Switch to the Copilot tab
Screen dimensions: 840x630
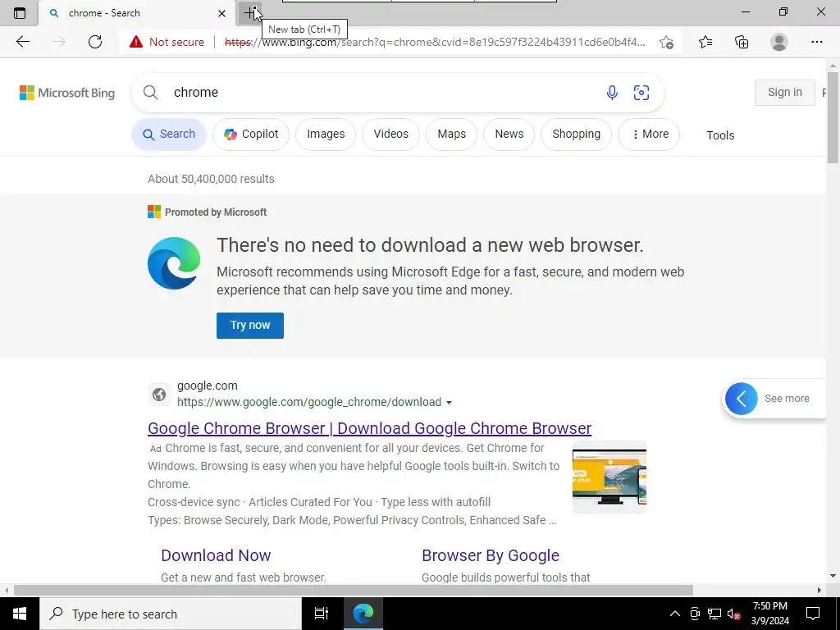[x=251, y=134]
